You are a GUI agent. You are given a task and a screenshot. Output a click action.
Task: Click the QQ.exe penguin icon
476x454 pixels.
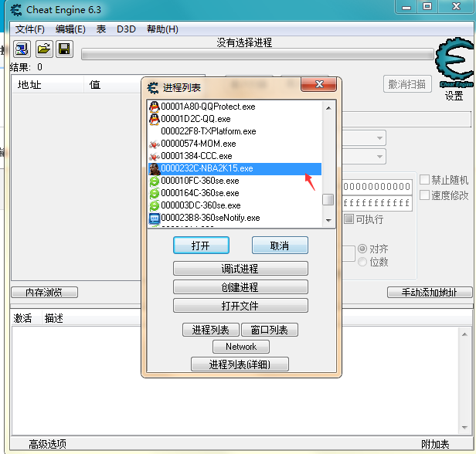155,119
